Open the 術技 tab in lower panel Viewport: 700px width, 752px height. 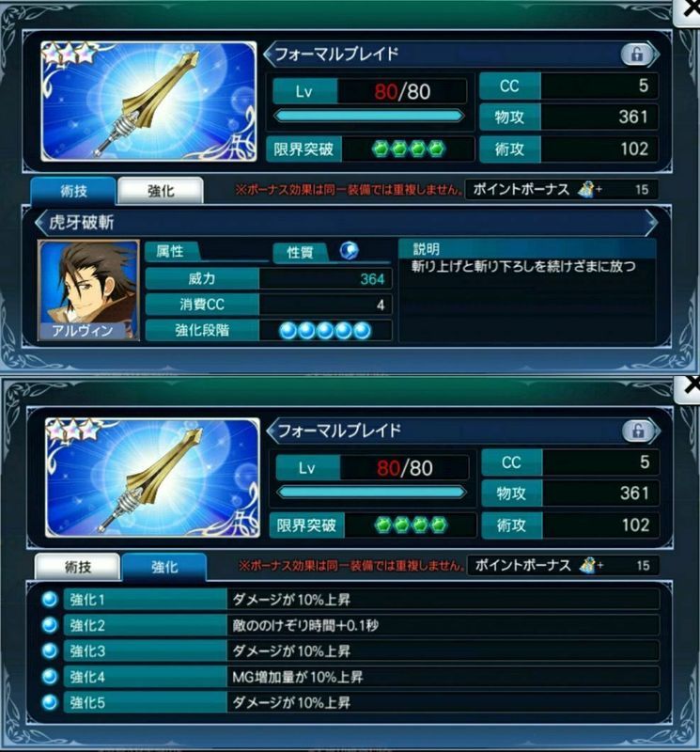(77, 567)
